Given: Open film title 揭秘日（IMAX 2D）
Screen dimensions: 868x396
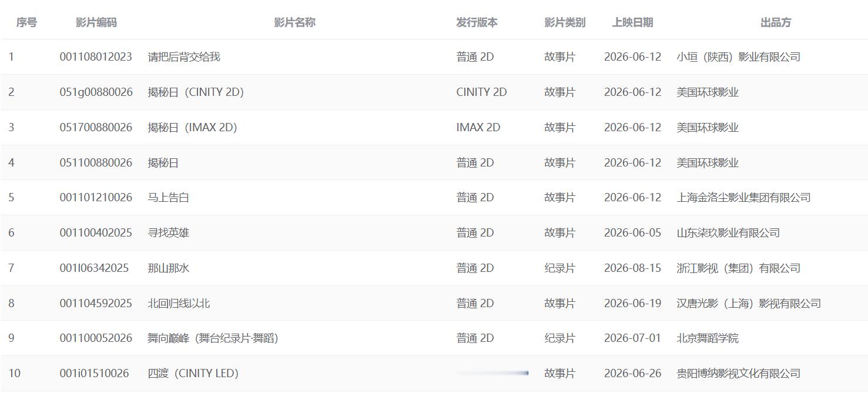Looking at the screenshot, I should click(x=192, y=128).
